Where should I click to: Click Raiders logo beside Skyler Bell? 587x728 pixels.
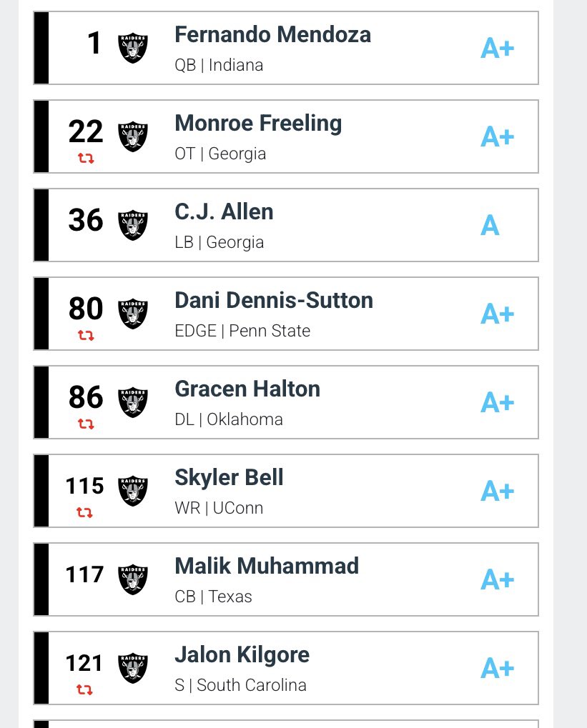133,491
